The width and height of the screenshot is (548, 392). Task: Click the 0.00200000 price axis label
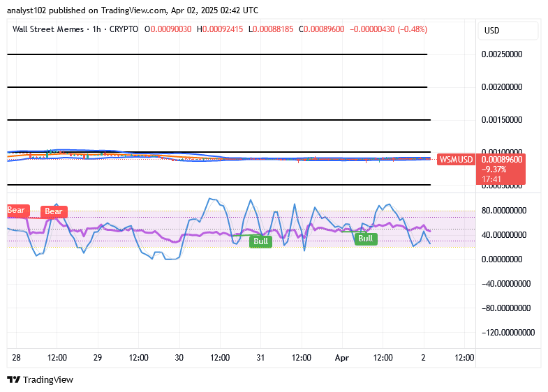click(x=502, y=87)
